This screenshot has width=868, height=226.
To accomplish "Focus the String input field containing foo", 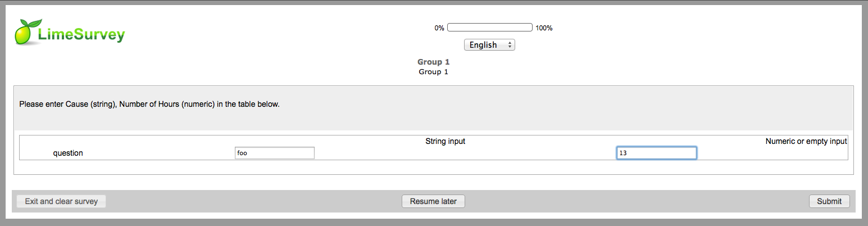I will pos(274,153).
